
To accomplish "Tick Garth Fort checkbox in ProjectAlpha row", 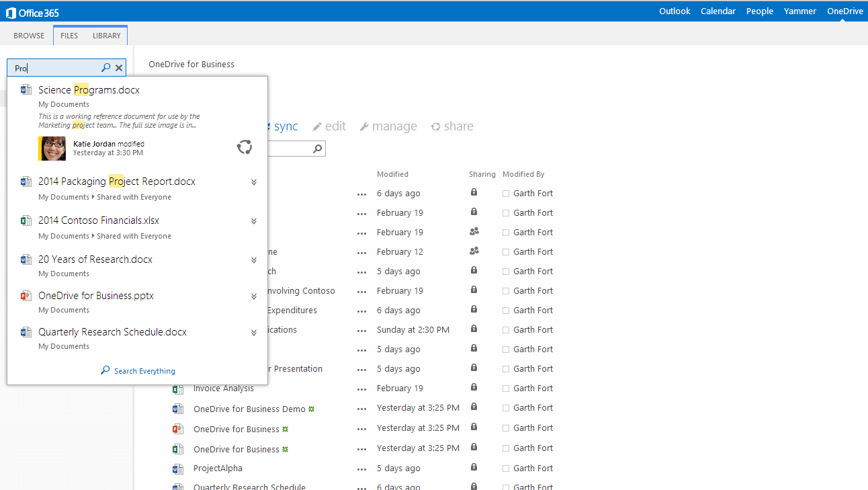I will 506,468.
